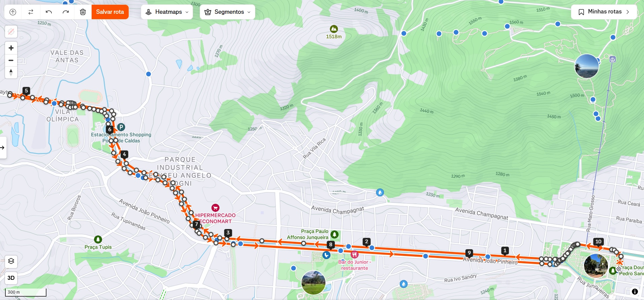Reset map orientation with the compass icon

tap(11, 72)
